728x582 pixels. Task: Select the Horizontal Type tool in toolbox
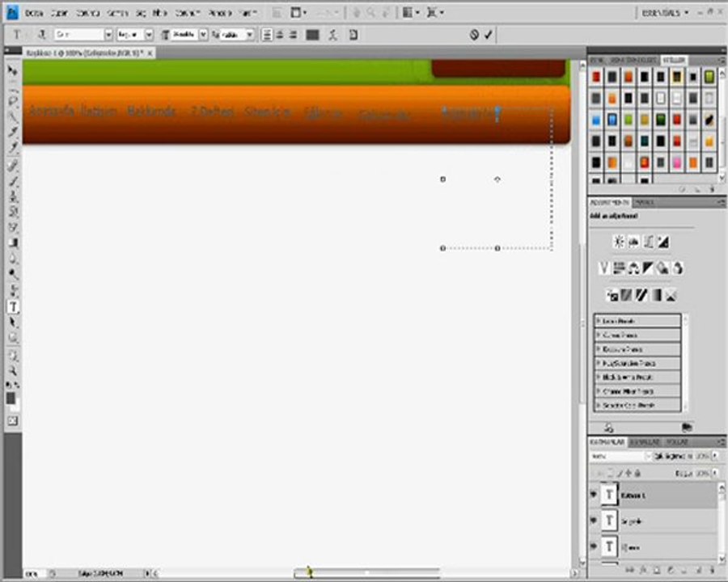[x=13, y=307]
